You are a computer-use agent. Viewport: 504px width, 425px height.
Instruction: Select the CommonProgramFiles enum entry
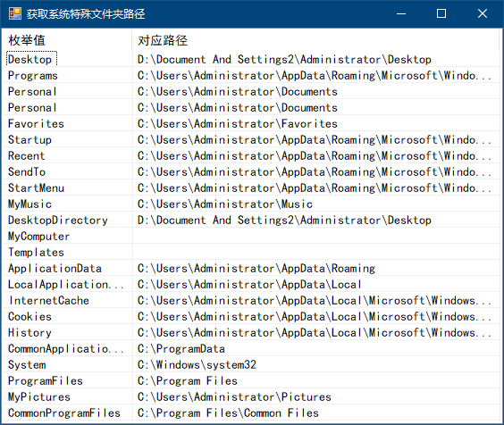64,412
